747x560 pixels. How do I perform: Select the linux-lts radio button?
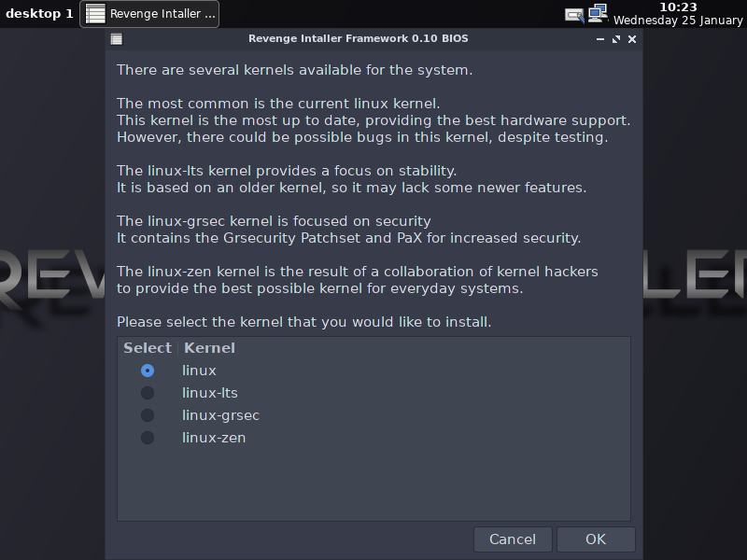[148, 393]
